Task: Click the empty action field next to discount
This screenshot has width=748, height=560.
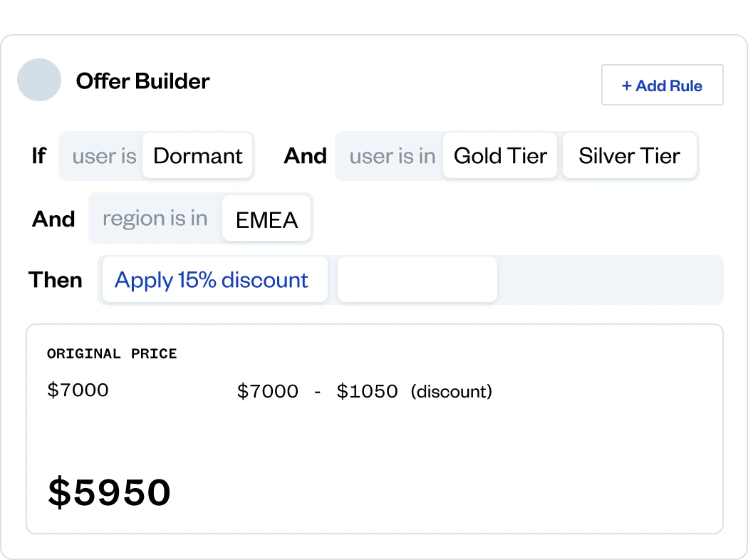Action: (x=417, y=280)
